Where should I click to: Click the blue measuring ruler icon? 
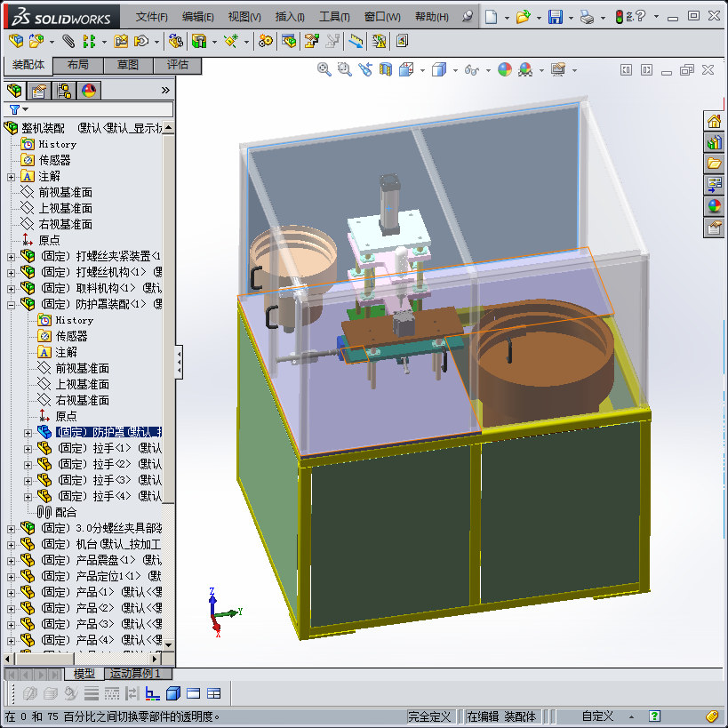click(x=356, y=41)
